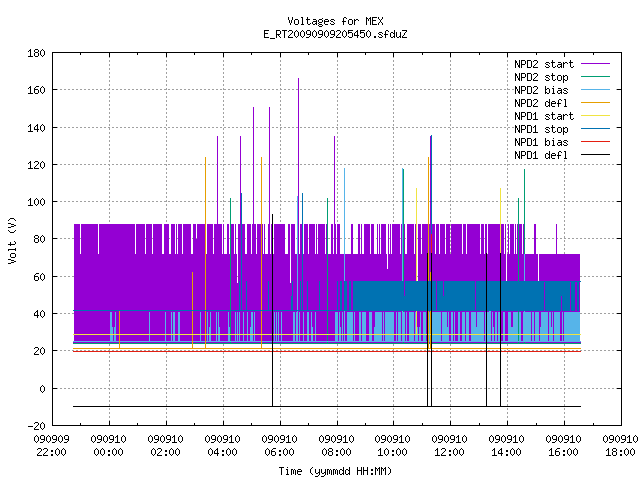The height and width of the screenshot is (480, 640).
Task: Click the 100 y-axis tick label
Action: pos(36,202)
